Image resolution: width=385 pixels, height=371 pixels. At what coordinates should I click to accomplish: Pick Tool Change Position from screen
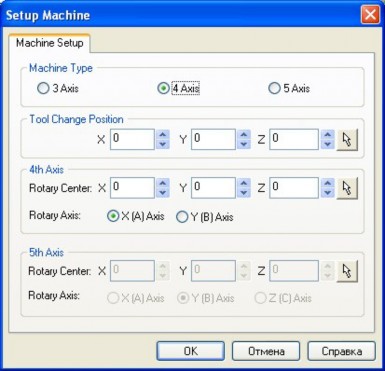[x=347, y=140]
